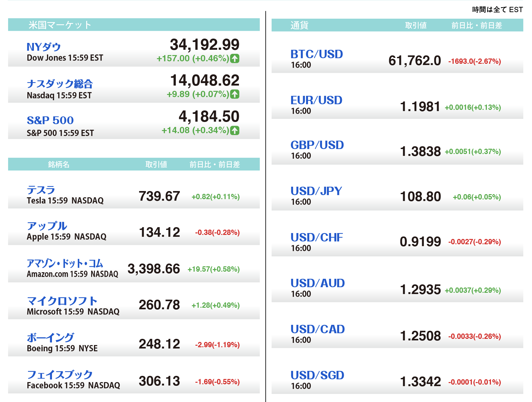Select the アップル stock name

[47, 226]
